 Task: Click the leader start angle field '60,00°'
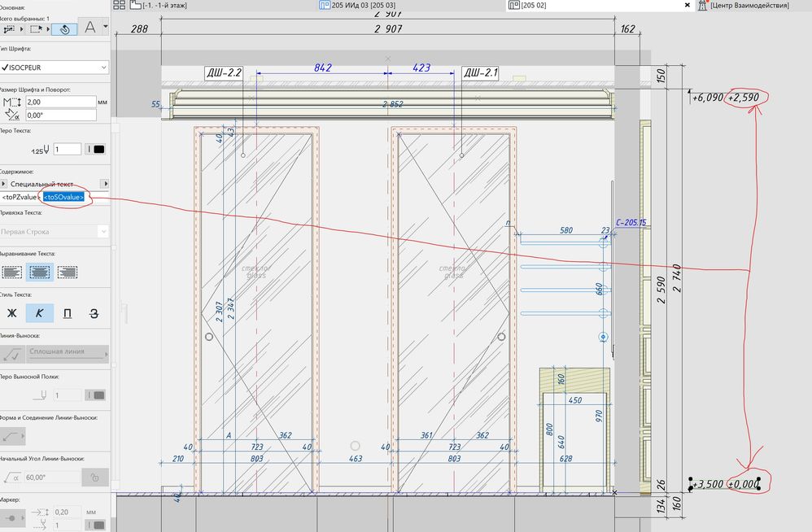(52, 477)
